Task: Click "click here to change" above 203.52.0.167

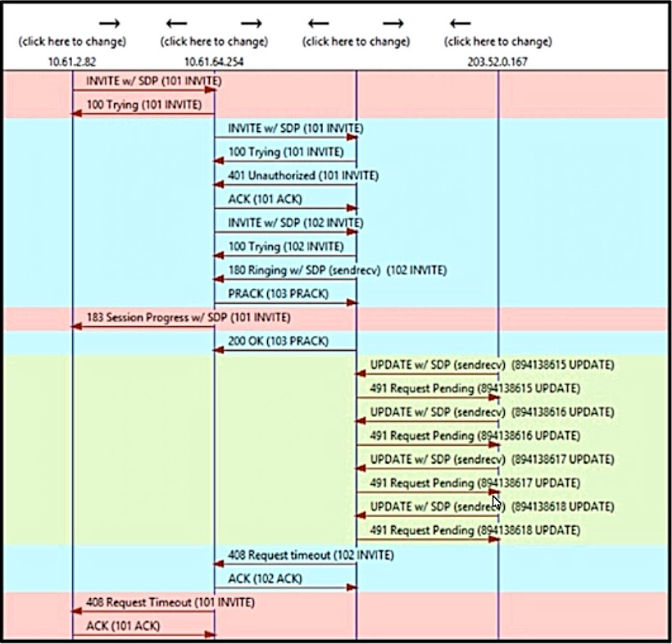Action: click(x=498, y=42)
